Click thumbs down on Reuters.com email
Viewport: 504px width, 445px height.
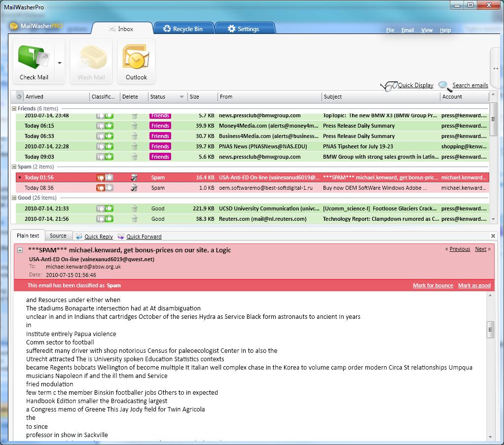click(x=100, y=219)
